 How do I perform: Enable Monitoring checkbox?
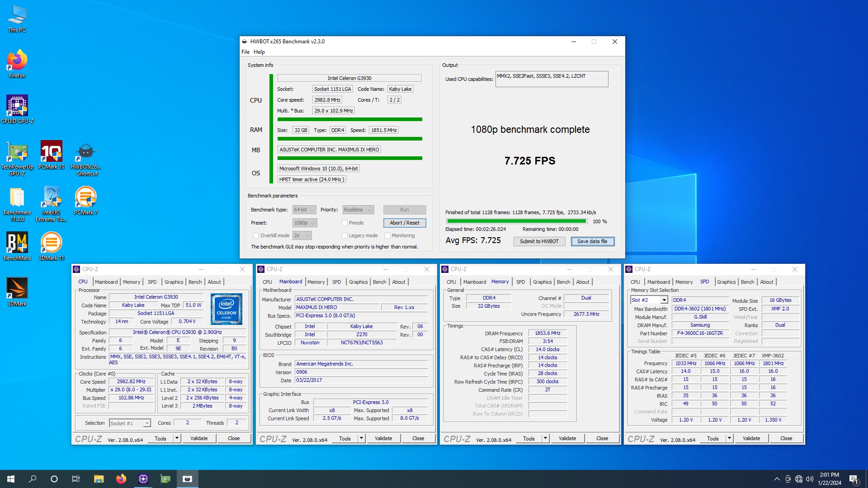[x=388, y=235]
